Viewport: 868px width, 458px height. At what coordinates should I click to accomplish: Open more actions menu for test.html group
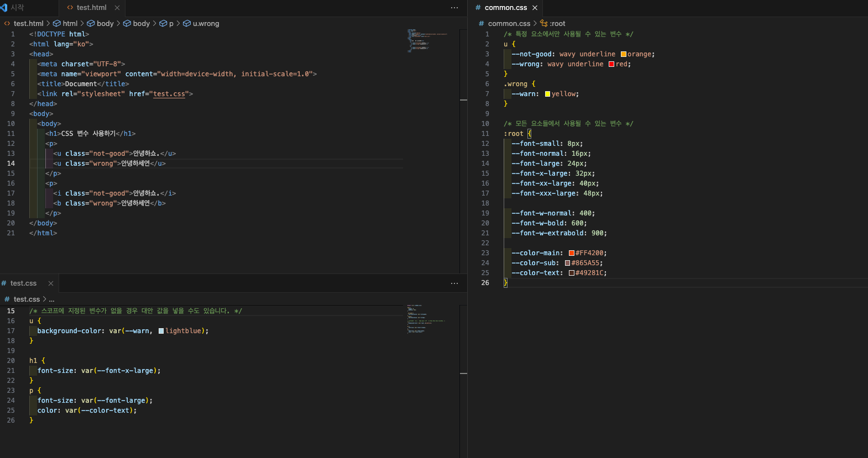pyautogui.click(x=454, y=8)
